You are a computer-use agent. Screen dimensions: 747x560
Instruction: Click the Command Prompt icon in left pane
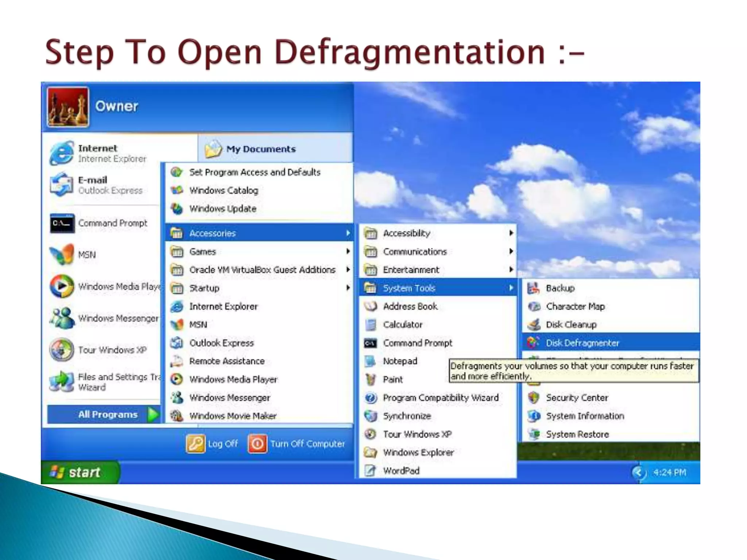click(62, 223)
